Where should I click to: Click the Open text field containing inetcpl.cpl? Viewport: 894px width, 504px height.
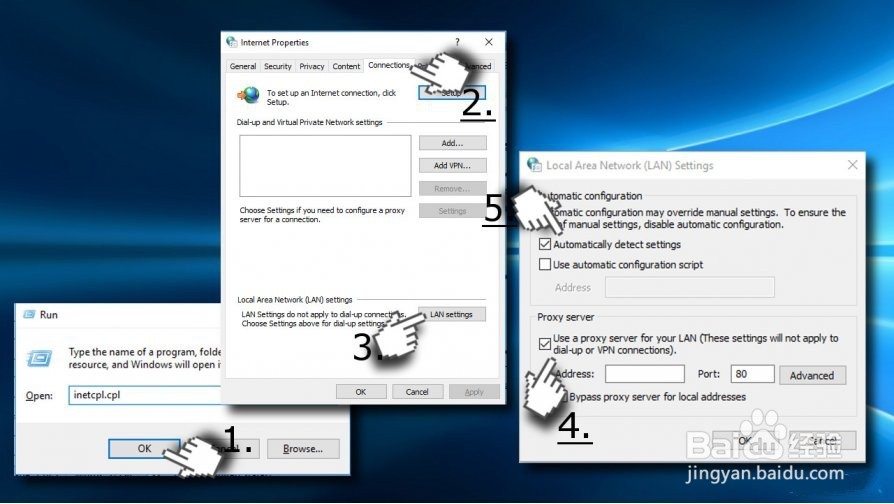click(145, 395)
